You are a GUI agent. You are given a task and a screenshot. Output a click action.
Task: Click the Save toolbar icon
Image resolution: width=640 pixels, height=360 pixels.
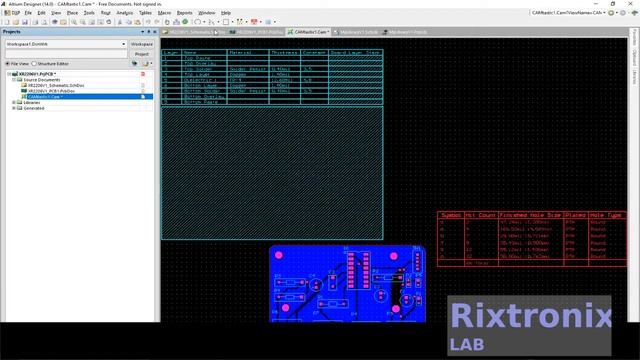coord(24,22)
